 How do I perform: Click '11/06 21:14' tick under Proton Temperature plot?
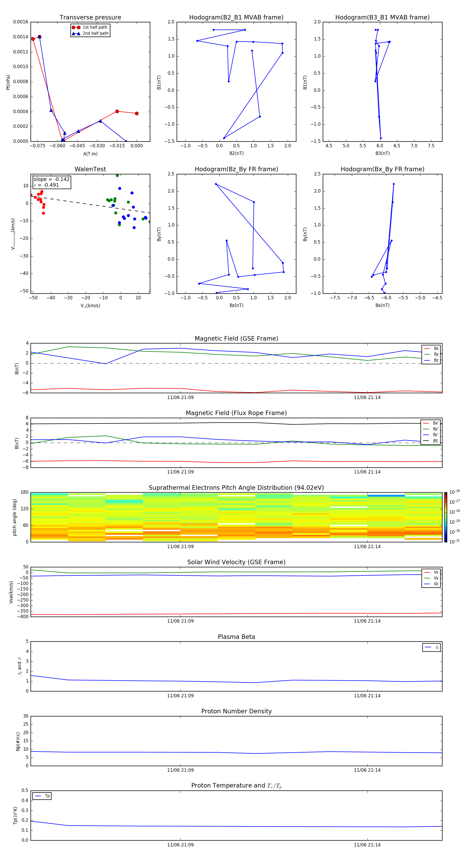click(x=367, y=845)
